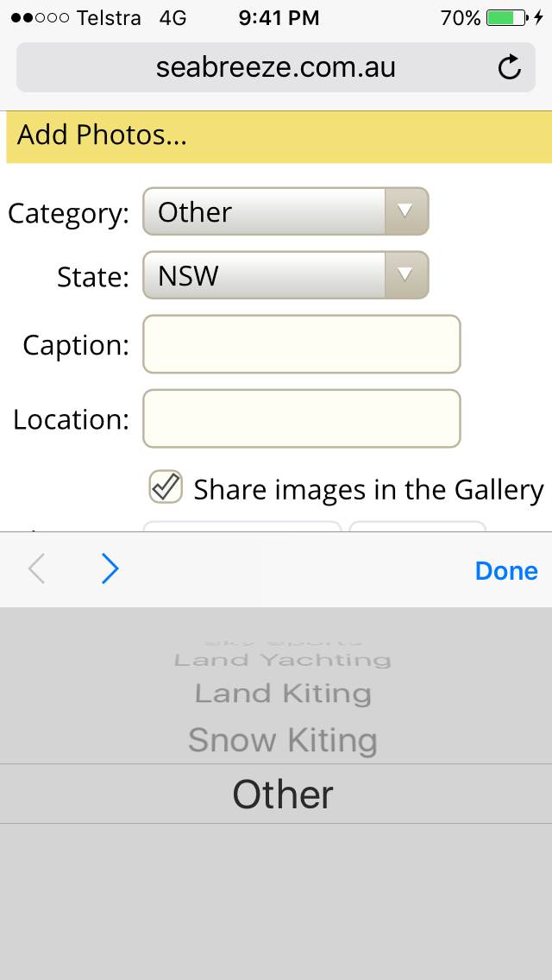Tap the Share images in the Gallery label
The height and width of the screenshot is (980, 552).
[368, 490]
